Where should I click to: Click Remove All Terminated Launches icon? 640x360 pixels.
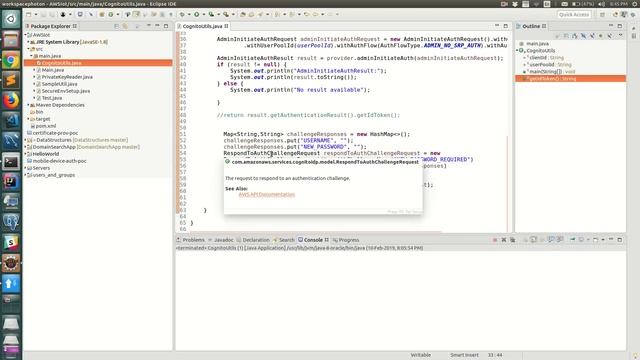[x=513, y=240]
